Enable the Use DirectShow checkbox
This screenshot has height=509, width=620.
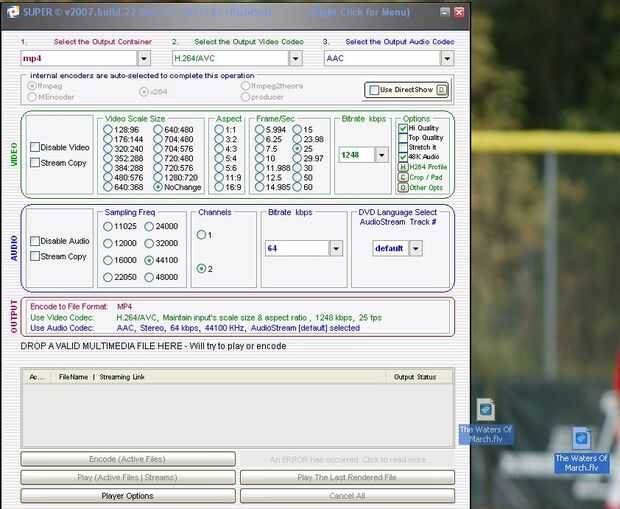[374, 90]
